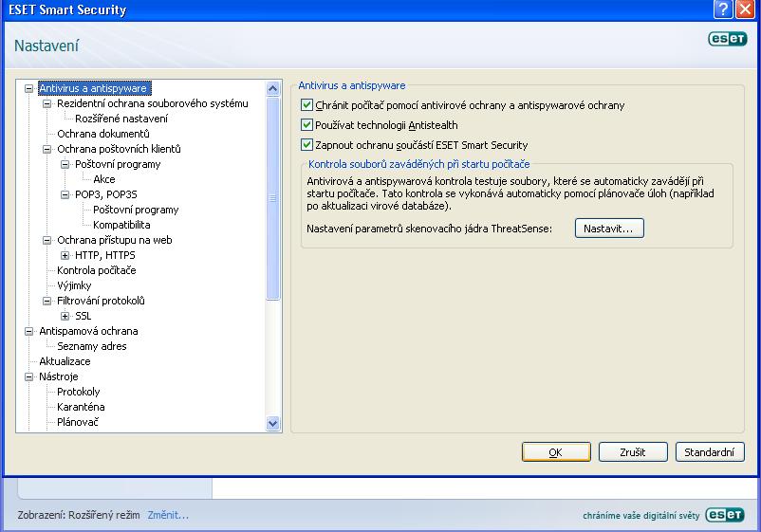This screenshot has height=532, width=761.
Task: Collapse the 'Filtrování protokolů' node
Action: tap(47, 301)
